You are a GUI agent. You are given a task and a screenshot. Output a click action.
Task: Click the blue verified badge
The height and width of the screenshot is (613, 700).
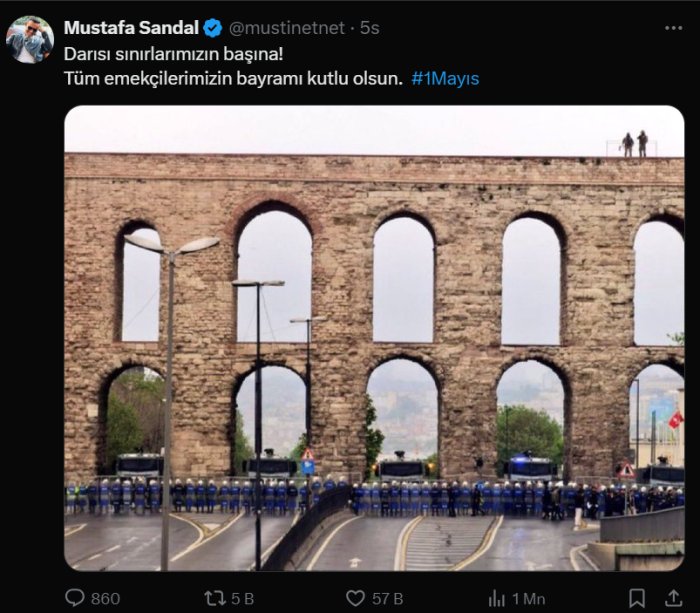213,28
